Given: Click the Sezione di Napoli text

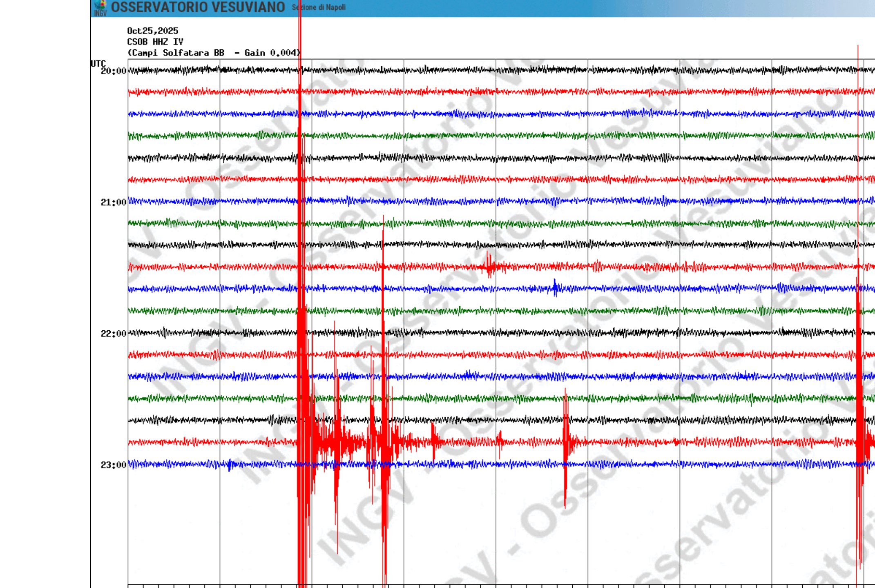Looking at the screenshot, I should click(x=319, y=7).
